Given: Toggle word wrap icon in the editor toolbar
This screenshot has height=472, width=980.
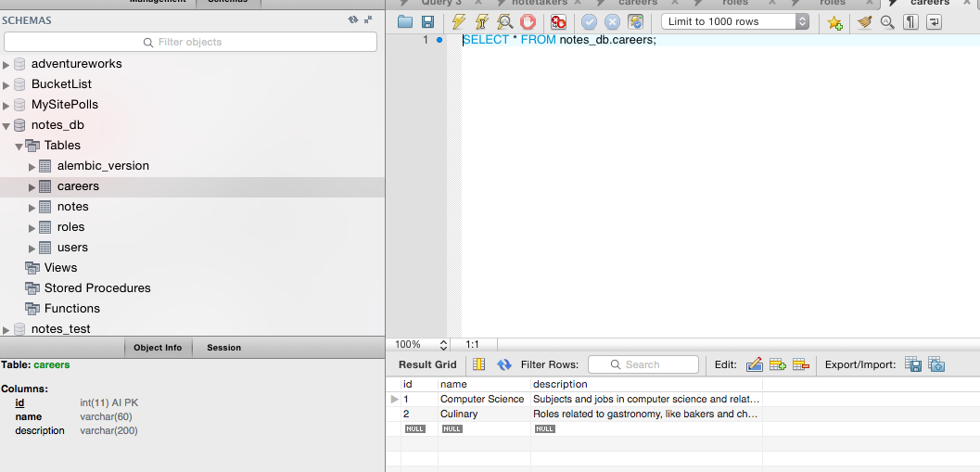Looking at the screenshot, I should tap(934, 22).
